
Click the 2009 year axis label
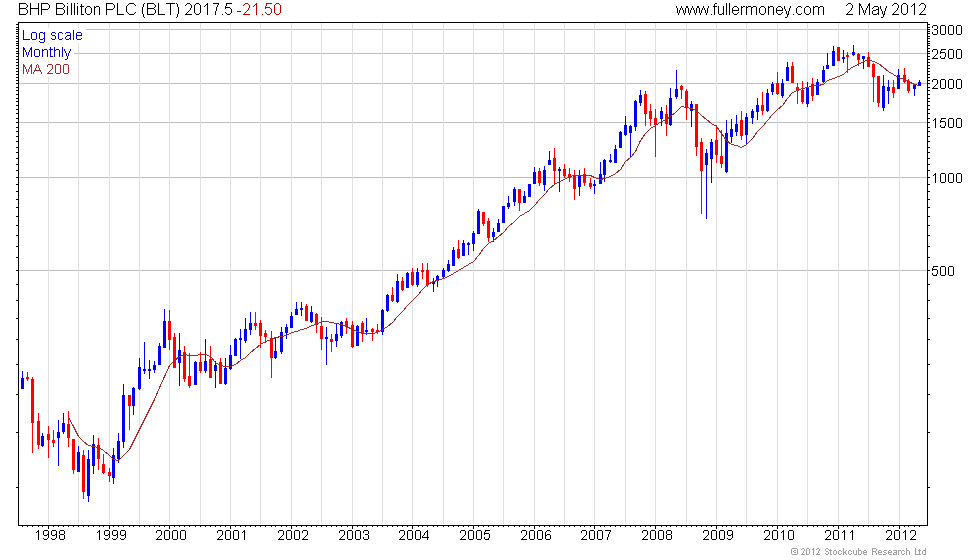click(x=718, y=535)
